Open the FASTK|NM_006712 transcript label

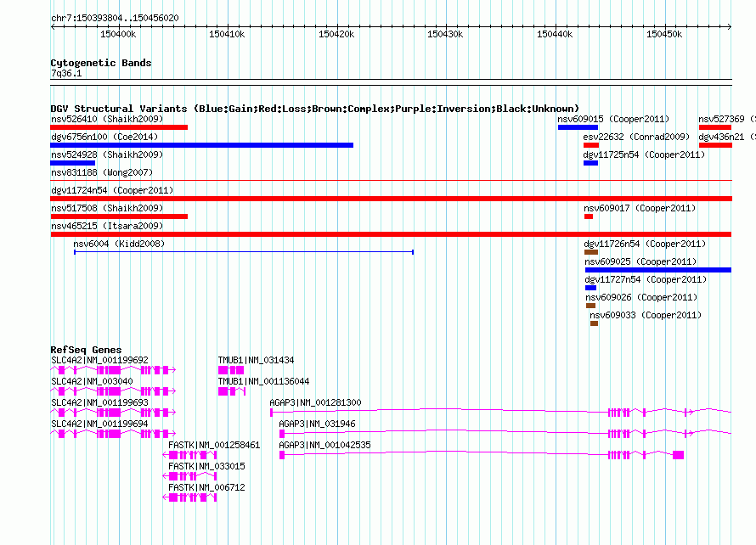click(206, 487)
